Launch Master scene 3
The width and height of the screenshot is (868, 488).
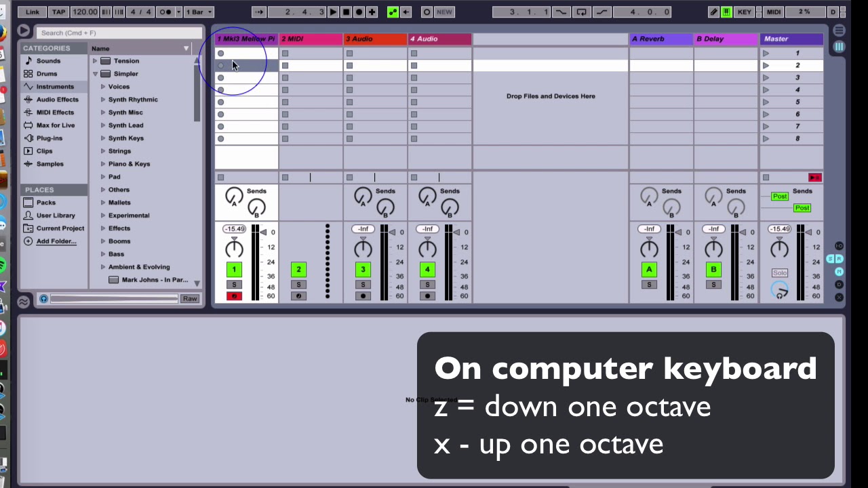tap(766, 78)
